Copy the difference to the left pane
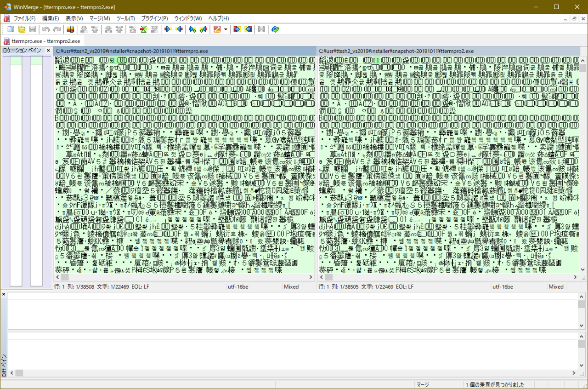Screen dimensions: 588x389 tap(179, 29)
